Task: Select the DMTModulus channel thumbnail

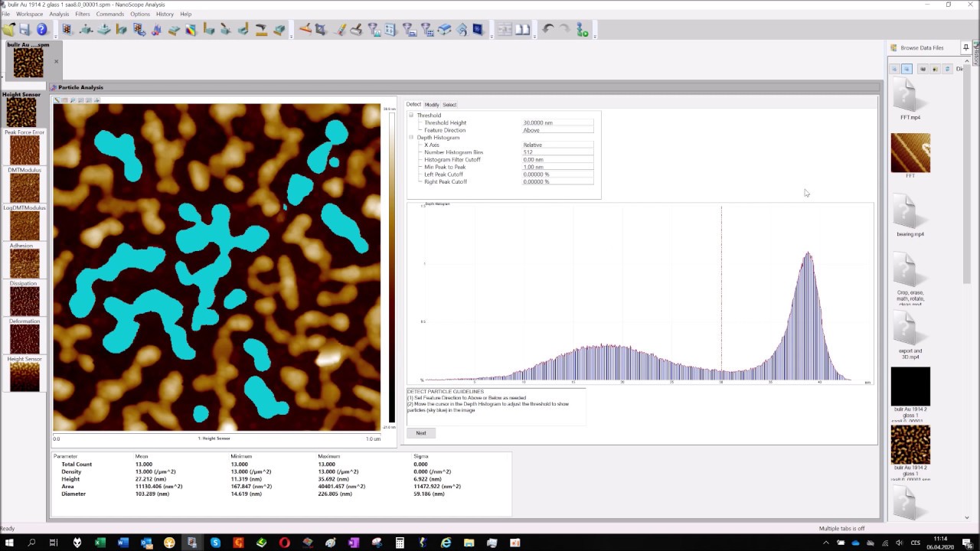Action: coord(24,187)
